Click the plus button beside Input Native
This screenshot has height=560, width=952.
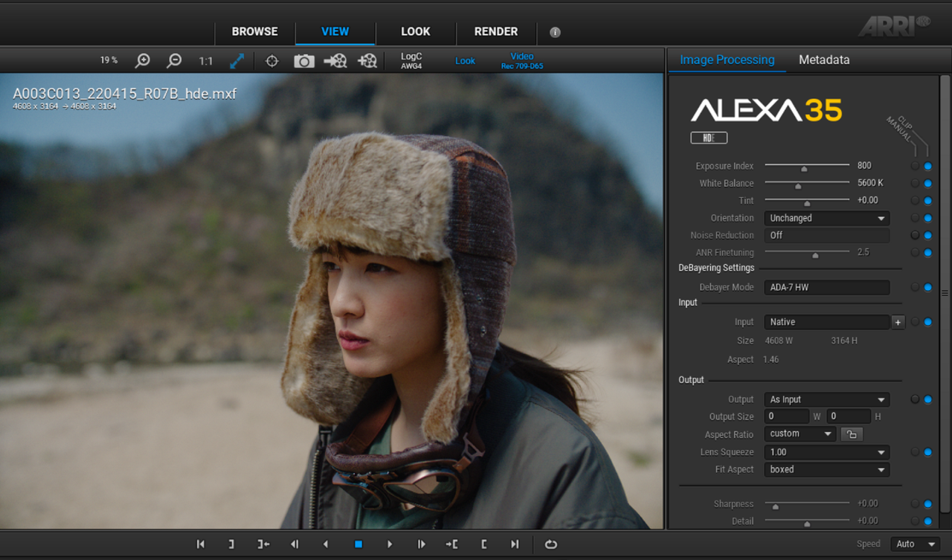pyautogui.click(x=898, y=323)
